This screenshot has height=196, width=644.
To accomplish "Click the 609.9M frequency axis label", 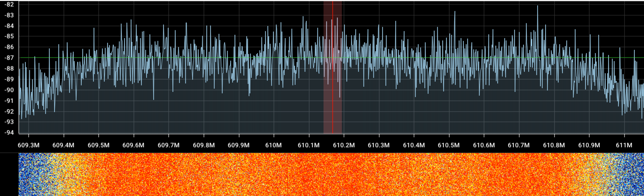I will point(239,145).
